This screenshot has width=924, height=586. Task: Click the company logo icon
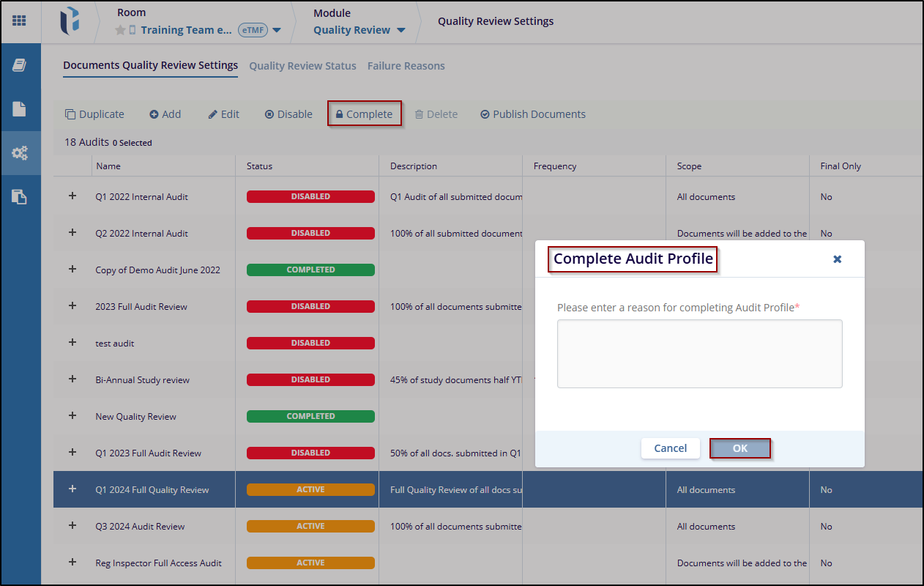pos(70,21)
